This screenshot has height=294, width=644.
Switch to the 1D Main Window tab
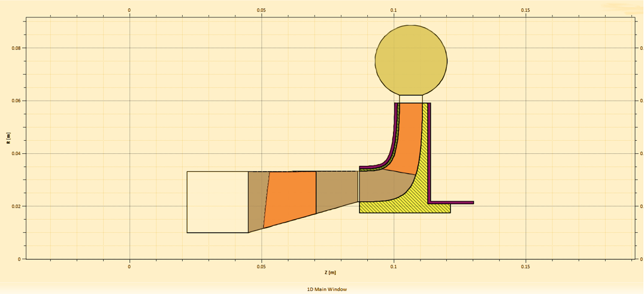point(326,289)
